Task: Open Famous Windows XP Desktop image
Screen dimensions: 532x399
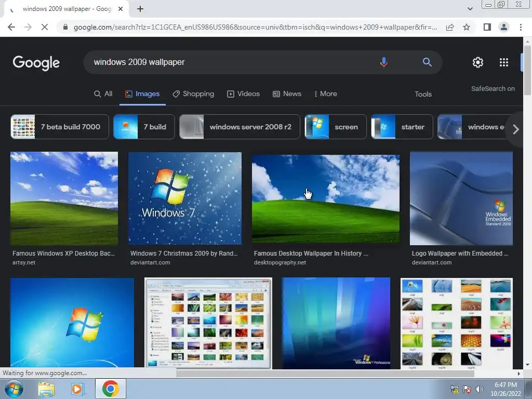Action: pyautogui.click(x=64, y=198)
